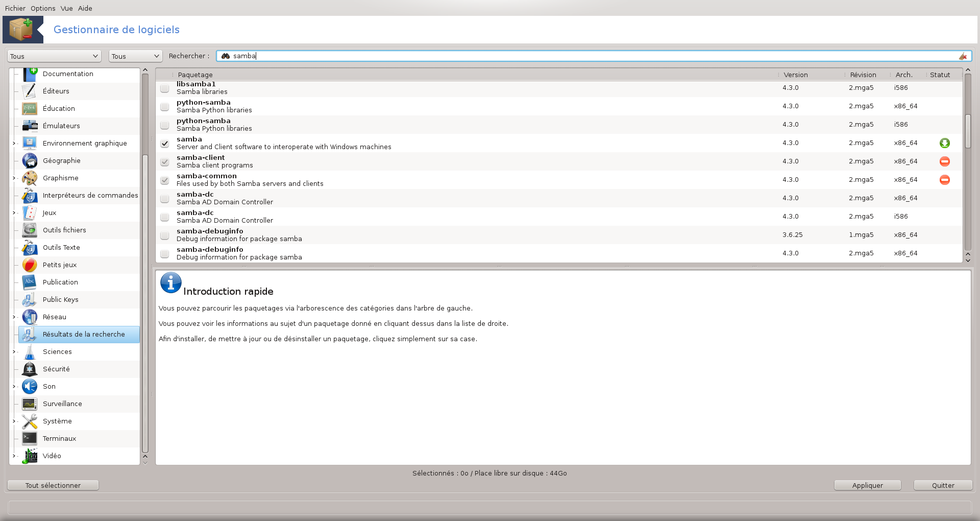Expand the Son category
980x521 pixels.
(14, 387)
